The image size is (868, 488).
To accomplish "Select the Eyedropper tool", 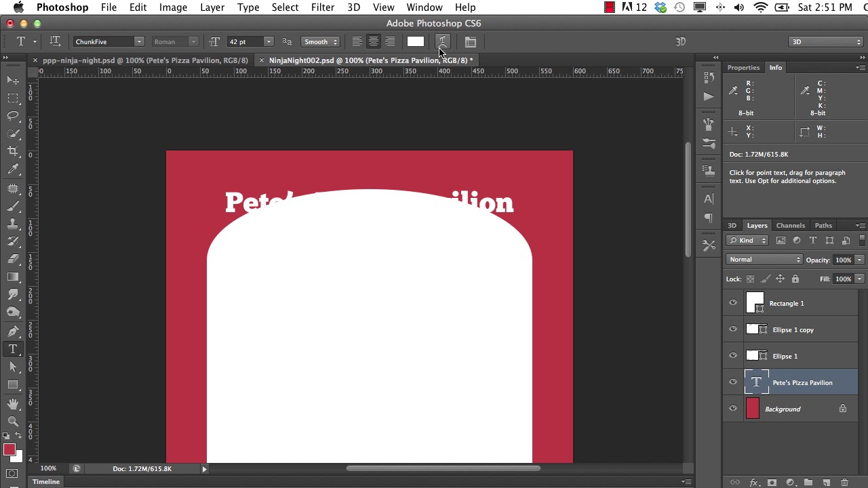I will pyautogui.click(x=13, y=169).
